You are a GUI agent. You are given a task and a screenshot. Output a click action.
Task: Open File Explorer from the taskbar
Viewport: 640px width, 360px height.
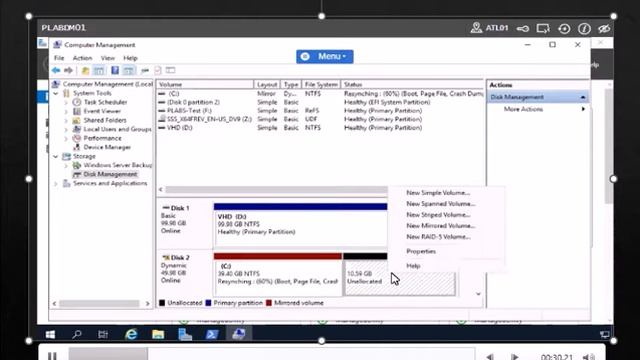pos(158,335)
